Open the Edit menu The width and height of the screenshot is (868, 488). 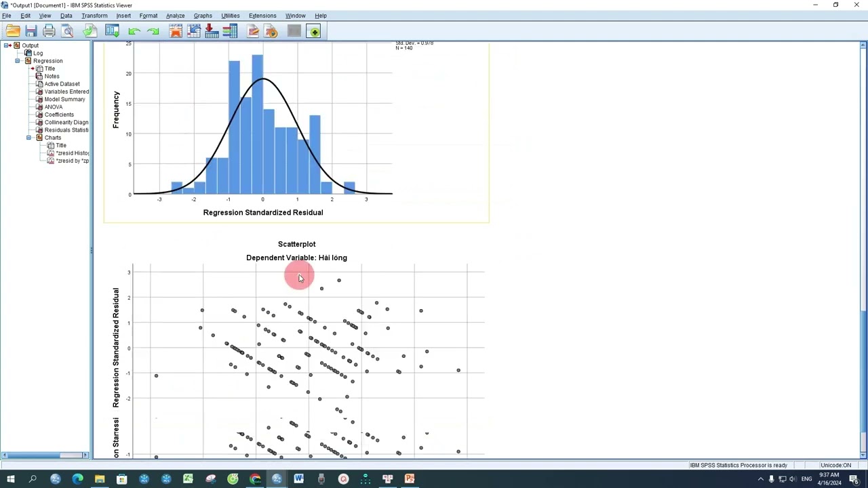25,16
